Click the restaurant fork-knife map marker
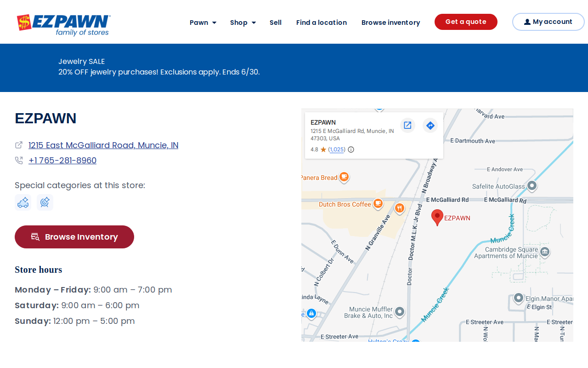Viewport: 588px width, 368px height. (x=400, y=208)
